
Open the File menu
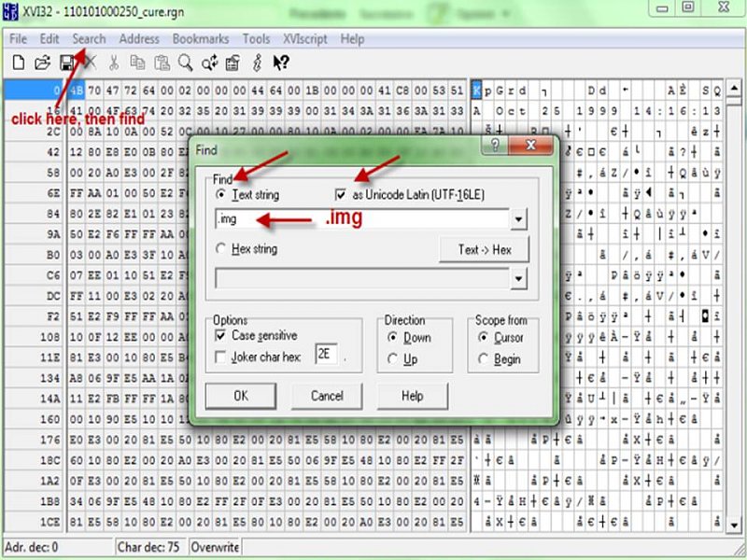[x=18, y=39]
